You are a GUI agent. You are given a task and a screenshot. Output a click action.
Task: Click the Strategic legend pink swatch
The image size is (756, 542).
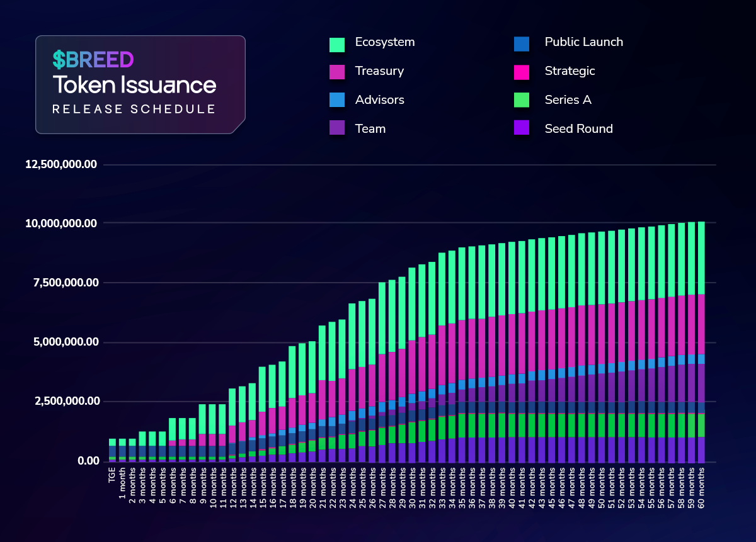point(520,72)
